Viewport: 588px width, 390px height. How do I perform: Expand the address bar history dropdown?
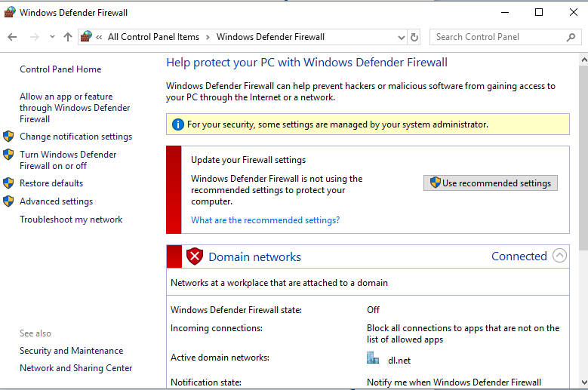pyautogui.click(x=402, y=37)
